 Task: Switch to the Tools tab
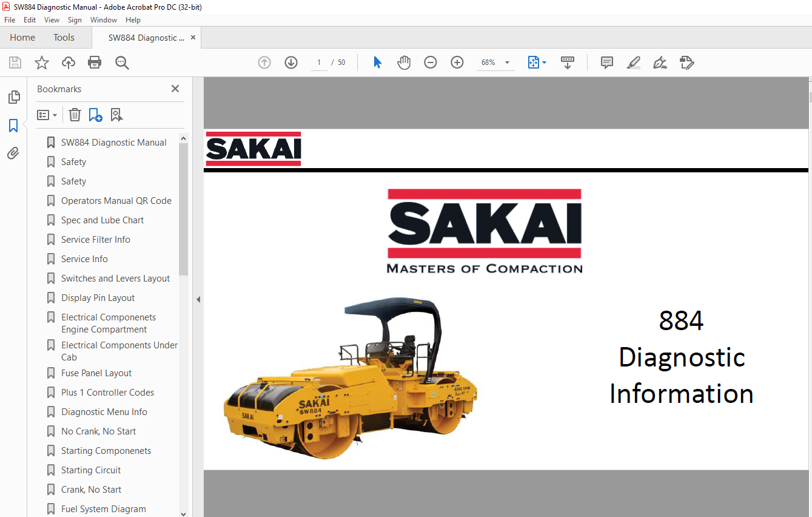64,38
